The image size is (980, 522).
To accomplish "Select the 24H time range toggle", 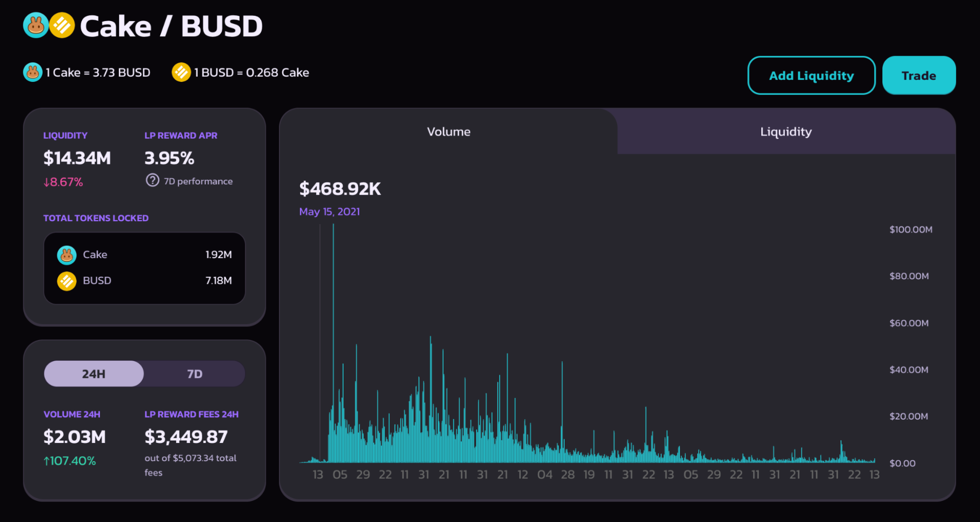I will [94, 374].
